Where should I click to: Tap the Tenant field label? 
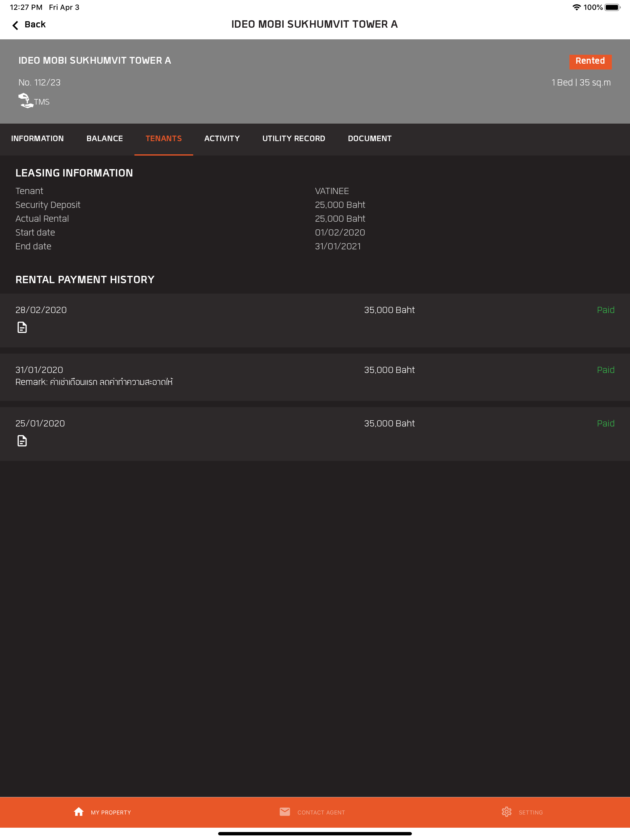tap(29, 191)
